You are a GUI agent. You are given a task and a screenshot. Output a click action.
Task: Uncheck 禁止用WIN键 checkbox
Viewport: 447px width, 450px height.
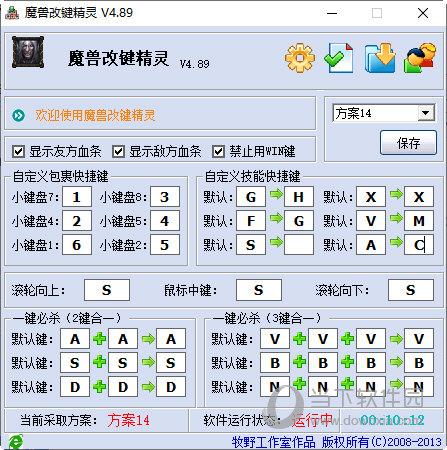point(218,152)
